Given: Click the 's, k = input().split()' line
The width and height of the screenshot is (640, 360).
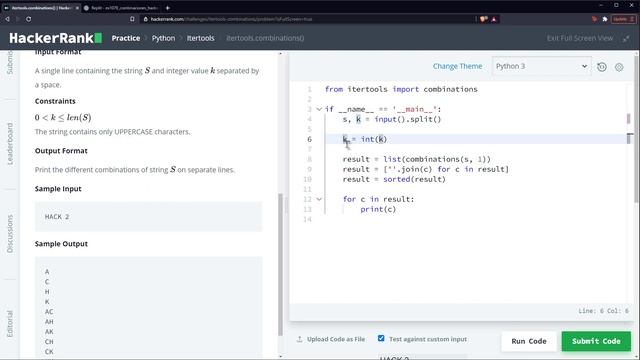Looking at the screenshot, I should point(392,119).
